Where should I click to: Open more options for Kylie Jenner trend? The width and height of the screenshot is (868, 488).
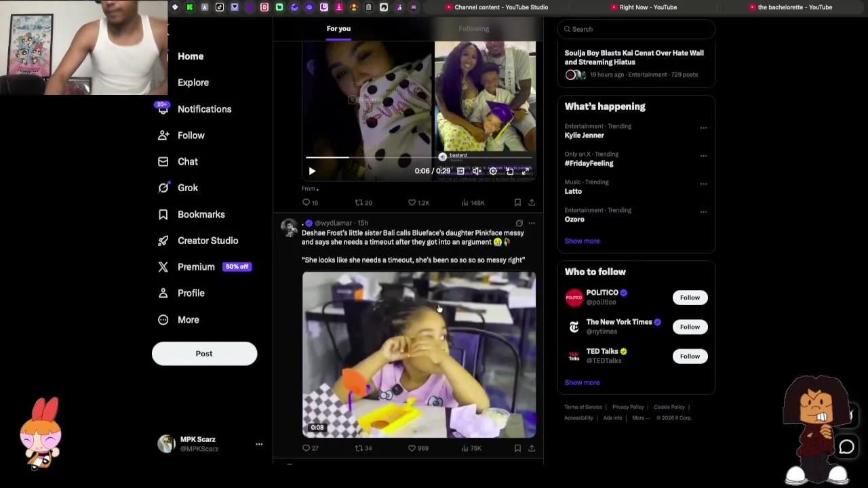703,127
